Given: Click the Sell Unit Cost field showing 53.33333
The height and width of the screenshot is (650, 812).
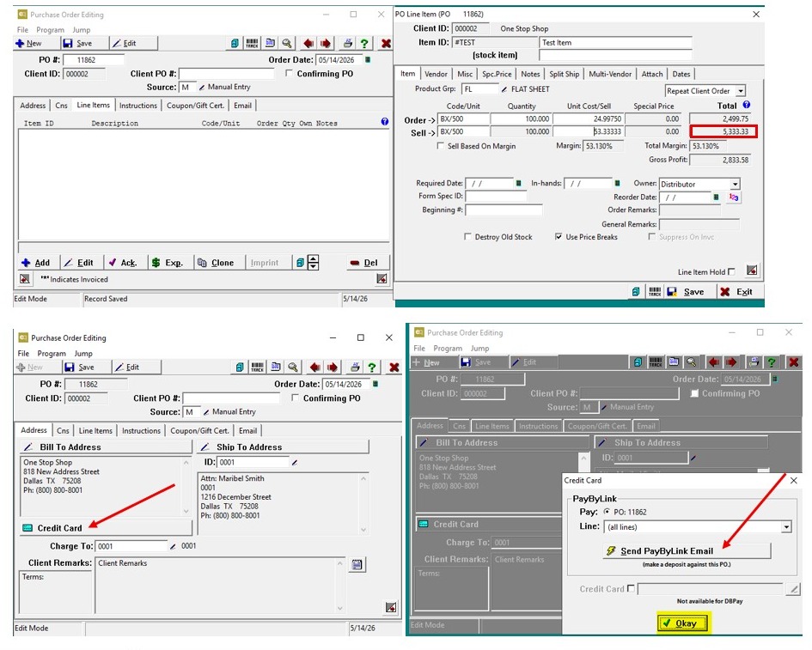Looking at the screenshot, I should click(588, 132).
